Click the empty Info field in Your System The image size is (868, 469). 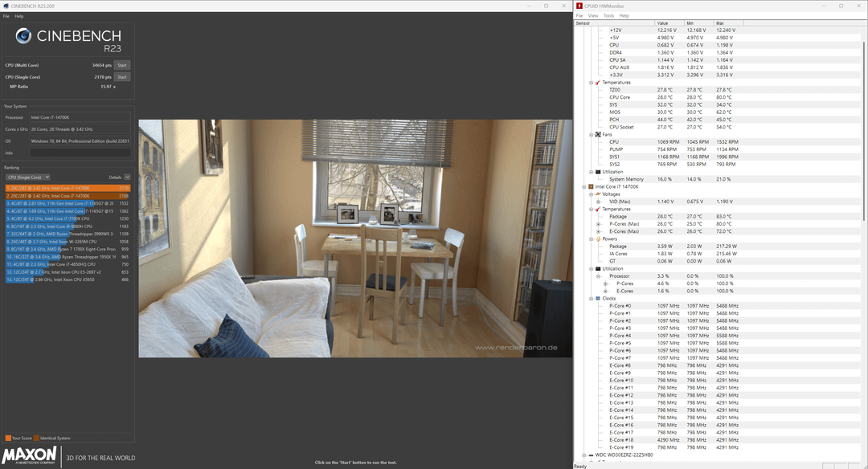click(80, 153)
